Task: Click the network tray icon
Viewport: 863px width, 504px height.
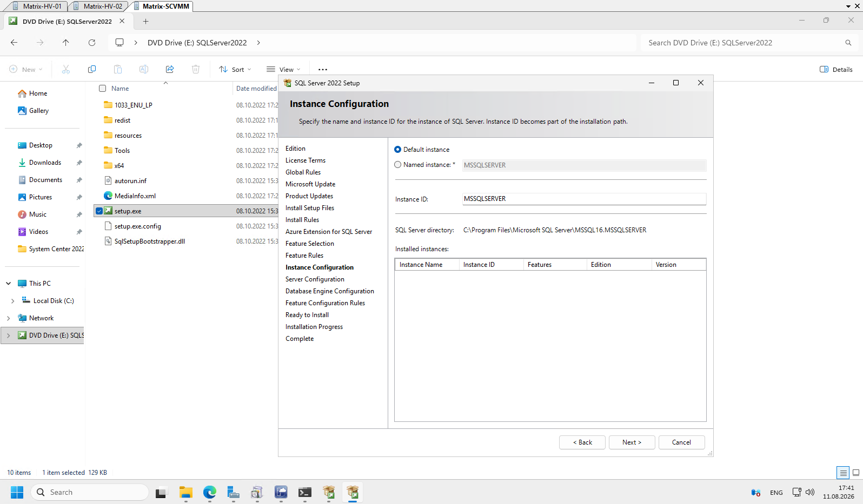Action: point(796,492)
